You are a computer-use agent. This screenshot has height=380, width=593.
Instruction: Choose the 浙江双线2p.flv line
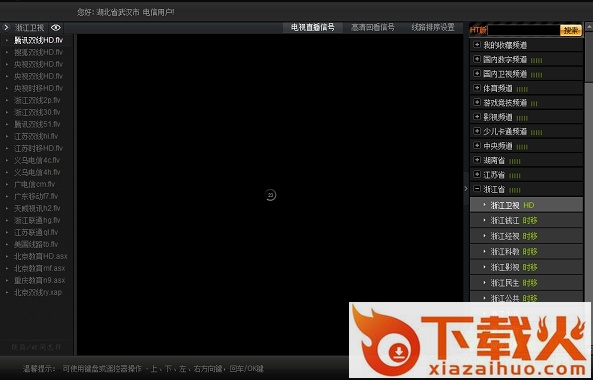pos(37,100)
